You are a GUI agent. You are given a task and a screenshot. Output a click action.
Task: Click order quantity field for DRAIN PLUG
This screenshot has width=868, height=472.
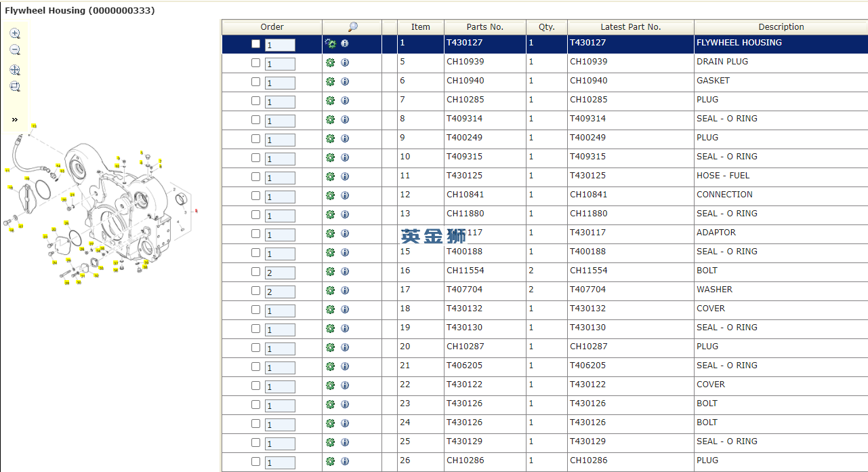pos(280,64)
